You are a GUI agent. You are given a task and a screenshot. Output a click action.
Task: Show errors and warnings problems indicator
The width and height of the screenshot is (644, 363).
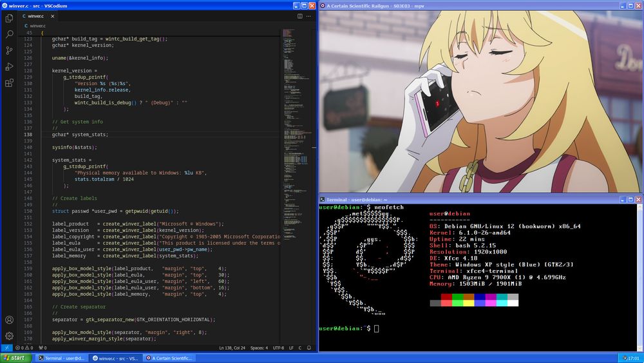24,348
